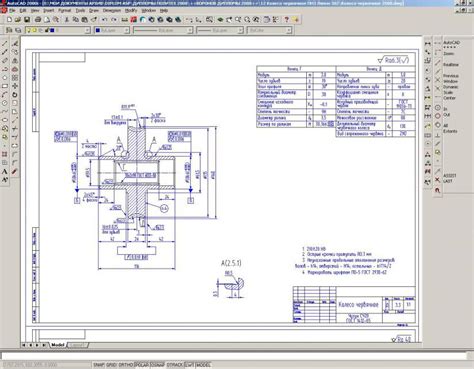Image resolution: width=474 pixels, height=369 pixels.
Task: Click the Save diskette icon
Action: tap(27, 20)
